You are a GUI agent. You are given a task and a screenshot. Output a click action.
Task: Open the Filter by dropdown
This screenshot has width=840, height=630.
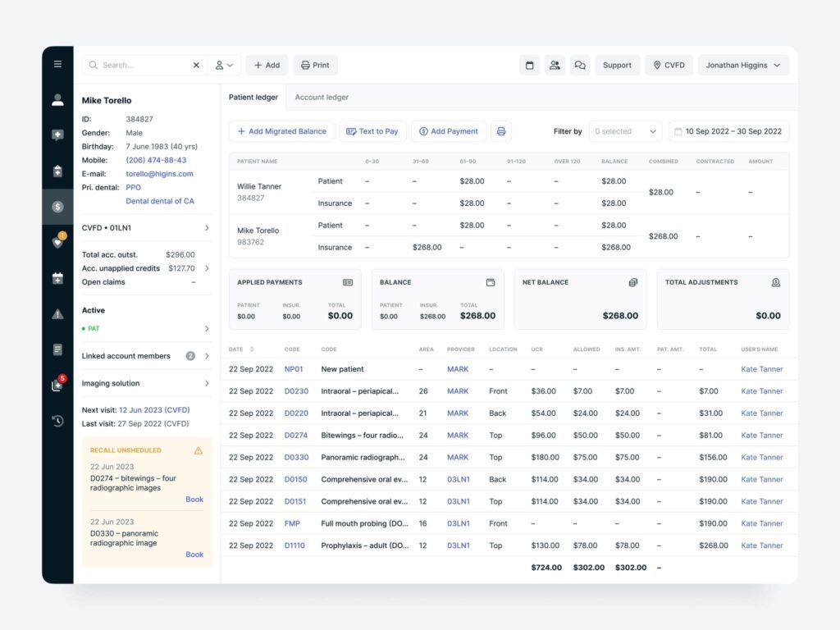coord(625,131)
